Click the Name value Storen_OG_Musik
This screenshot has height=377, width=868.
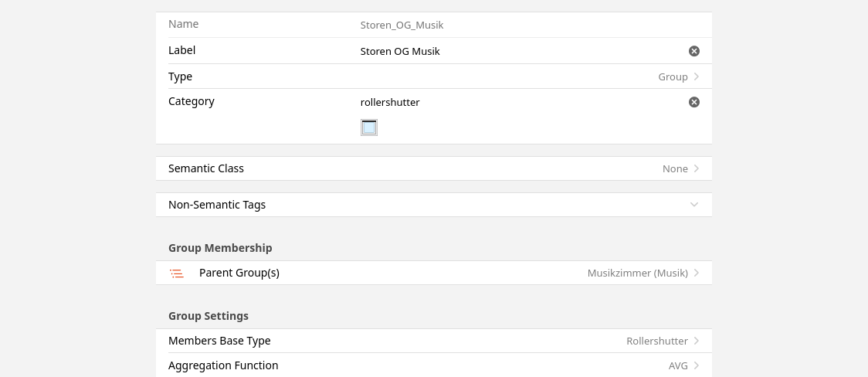[x=402, y=25]
